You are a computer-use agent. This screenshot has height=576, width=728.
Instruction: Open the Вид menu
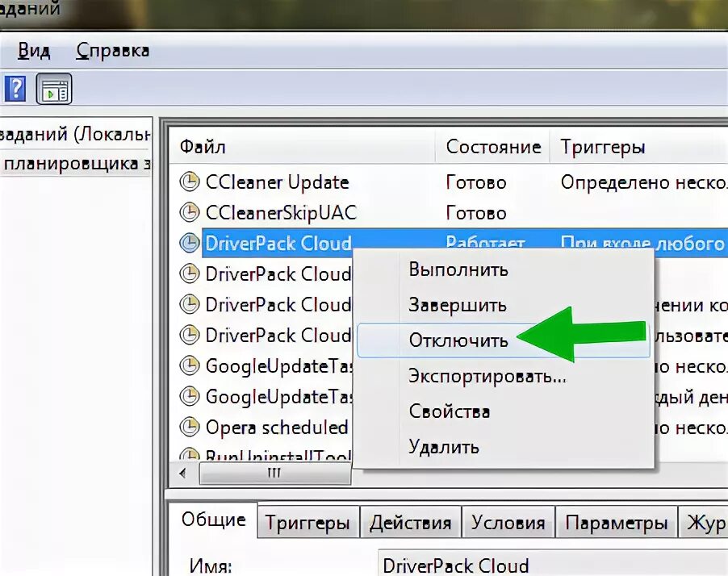pyautogui.click(x=34, y=50)
